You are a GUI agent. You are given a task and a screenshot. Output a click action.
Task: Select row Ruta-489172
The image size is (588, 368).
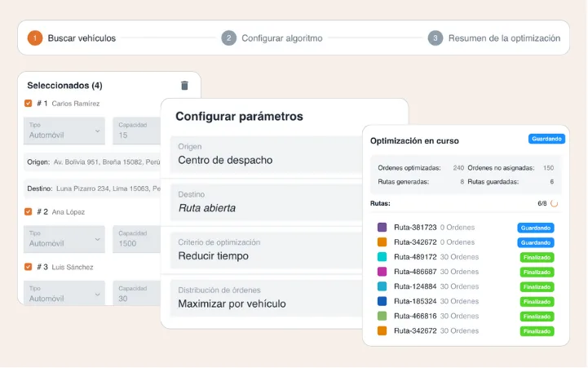[x=466, y=257]
